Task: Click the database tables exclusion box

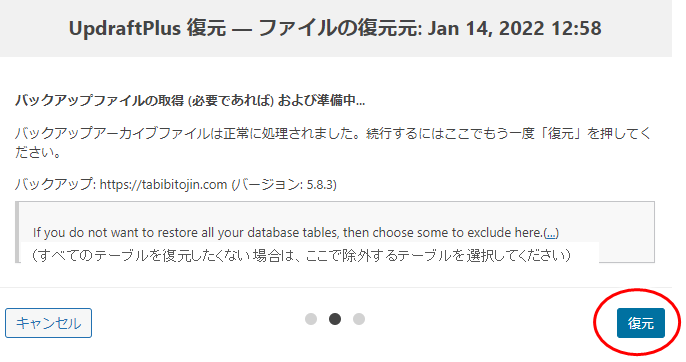Action: pos(335,232)
